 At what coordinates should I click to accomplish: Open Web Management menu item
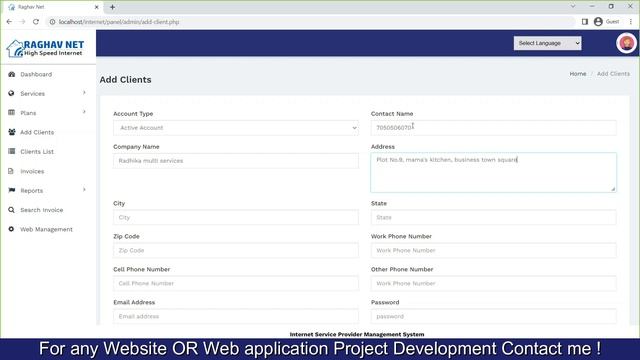click(46, 229)
